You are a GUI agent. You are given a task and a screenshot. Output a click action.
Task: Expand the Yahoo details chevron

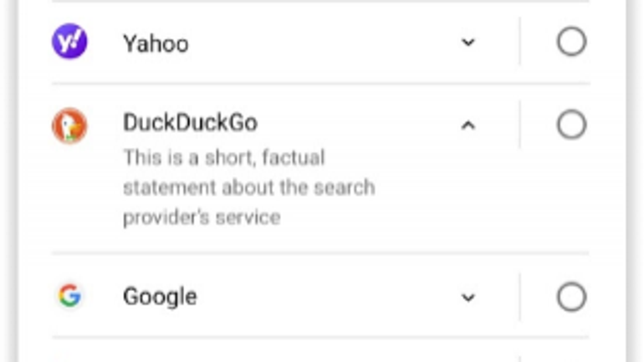coord(468,42)
